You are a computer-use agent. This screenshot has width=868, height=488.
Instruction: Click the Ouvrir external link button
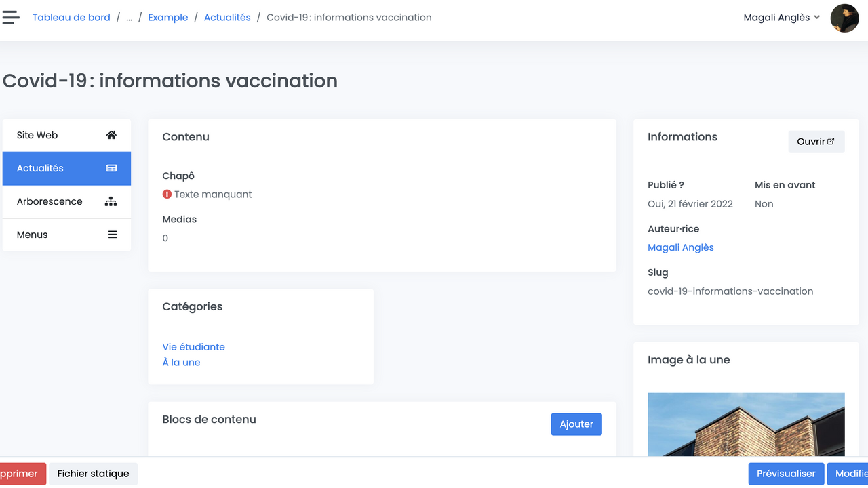point(816,142)
